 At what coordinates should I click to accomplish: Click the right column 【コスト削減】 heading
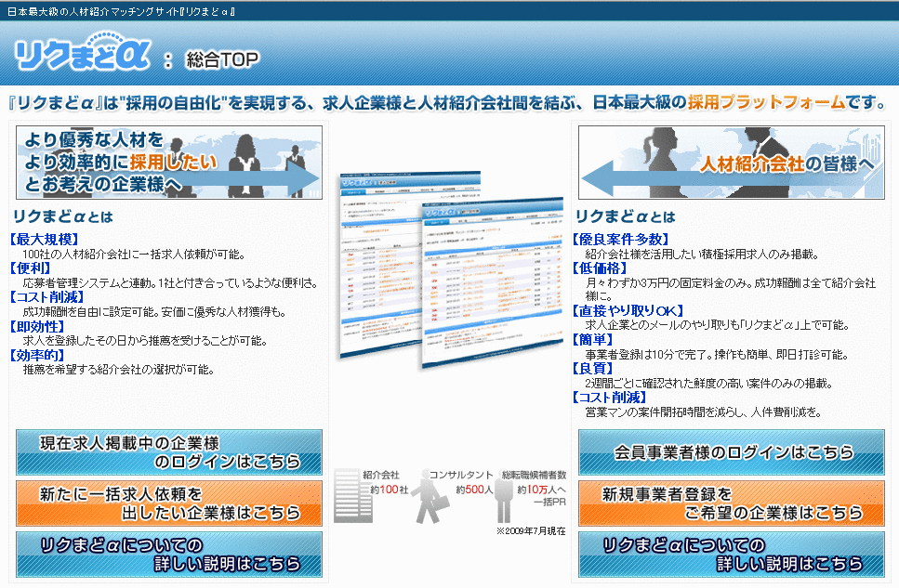coord(610,398)
